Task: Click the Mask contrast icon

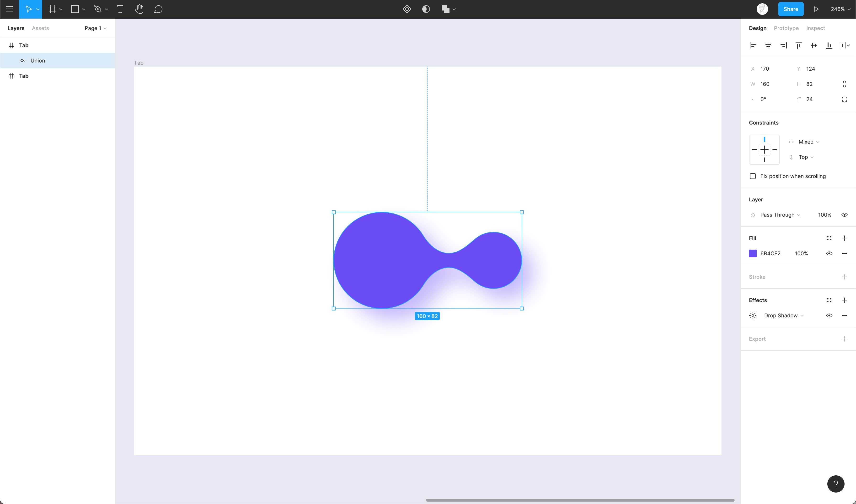Action: coord(426,9)
